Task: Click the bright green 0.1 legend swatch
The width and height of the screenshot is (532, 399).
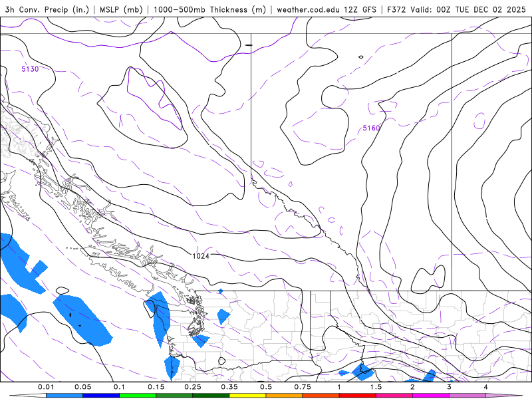Action: coord(138,396)
